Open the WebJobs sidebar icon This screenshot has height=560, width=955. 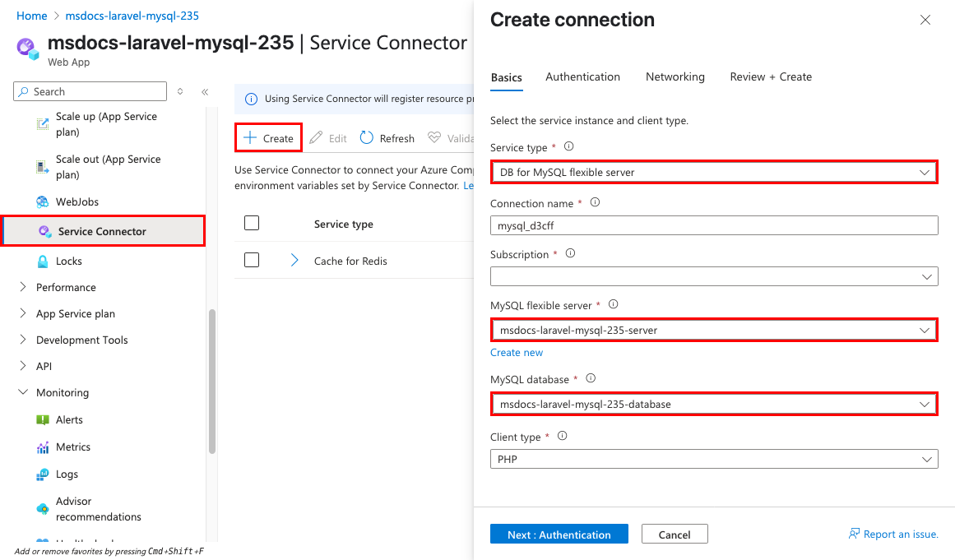tap(43, 201)
